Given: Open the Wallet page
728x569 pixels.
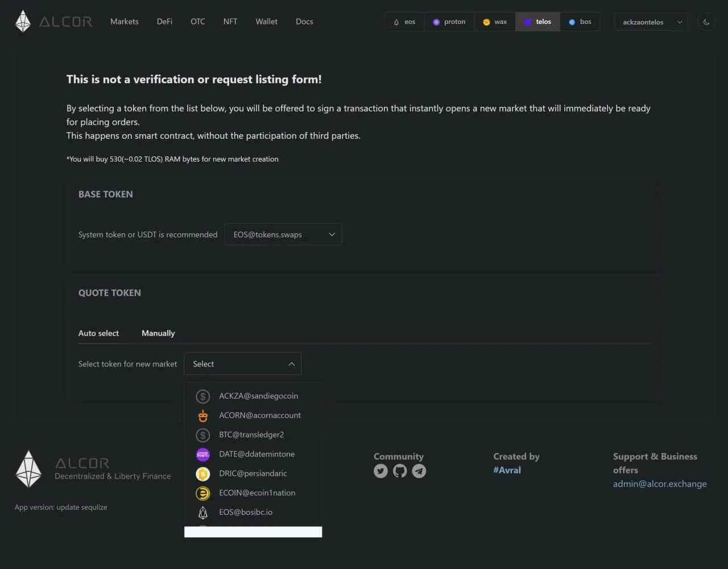Looking at the screenshot, I should pyautogui.click(x=266, y=22).
